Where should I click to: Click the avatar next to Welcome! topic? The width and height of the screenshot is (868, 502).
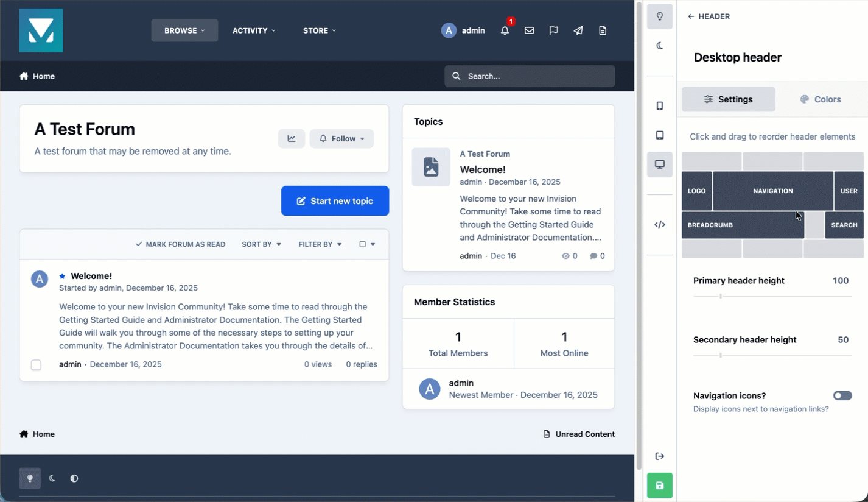(x=40, y=279)
